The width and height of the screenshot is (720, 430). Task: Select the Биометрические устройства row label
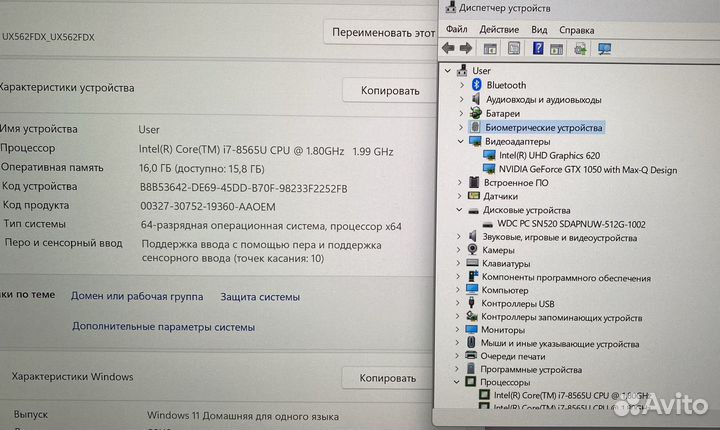(x=544, y=127)
